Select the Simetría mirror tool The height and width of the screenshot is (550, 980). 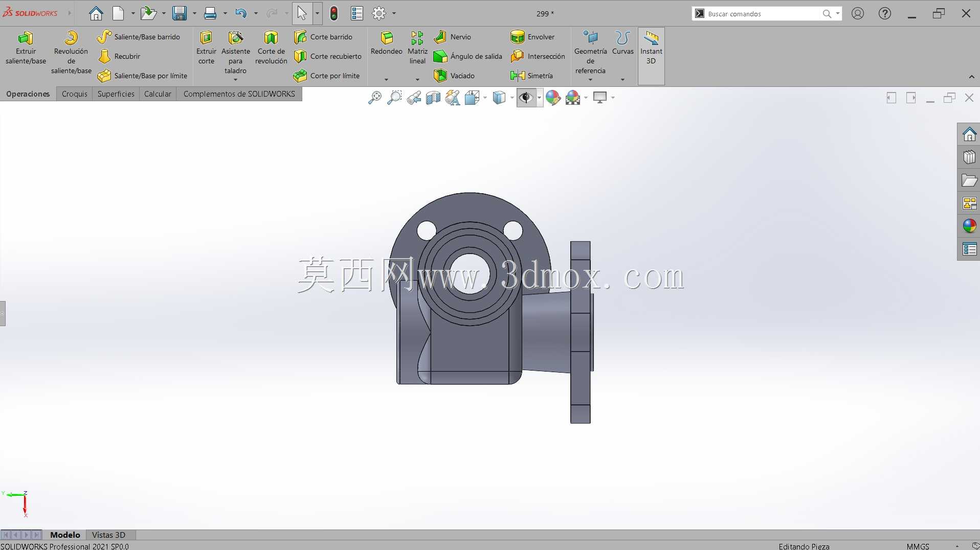(x=531, y=76)
